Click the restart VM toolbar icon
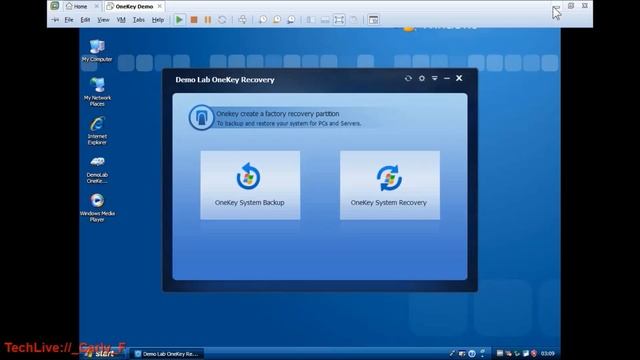Screen dimensions: 640x360 coord(222,20)
